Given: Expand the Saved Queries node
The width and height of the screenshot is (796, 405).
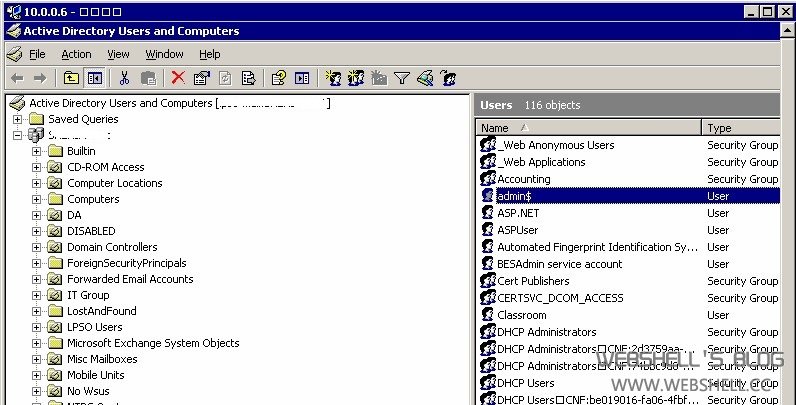Looking at the screenshot, I should (x=18, y=119).
